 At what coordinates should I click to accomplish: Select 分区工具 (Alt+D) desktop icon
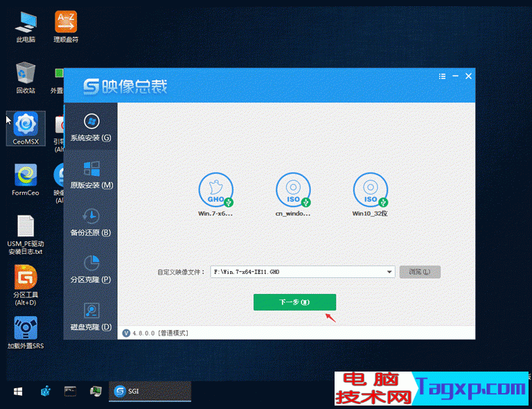click(x=26, y=286)
